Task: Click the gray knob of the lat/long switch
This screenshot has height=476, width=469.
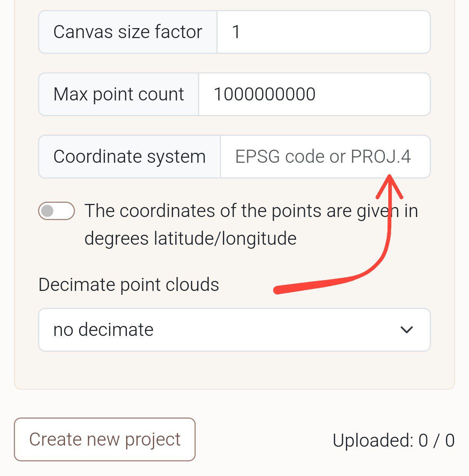Action: coord(48,211)
